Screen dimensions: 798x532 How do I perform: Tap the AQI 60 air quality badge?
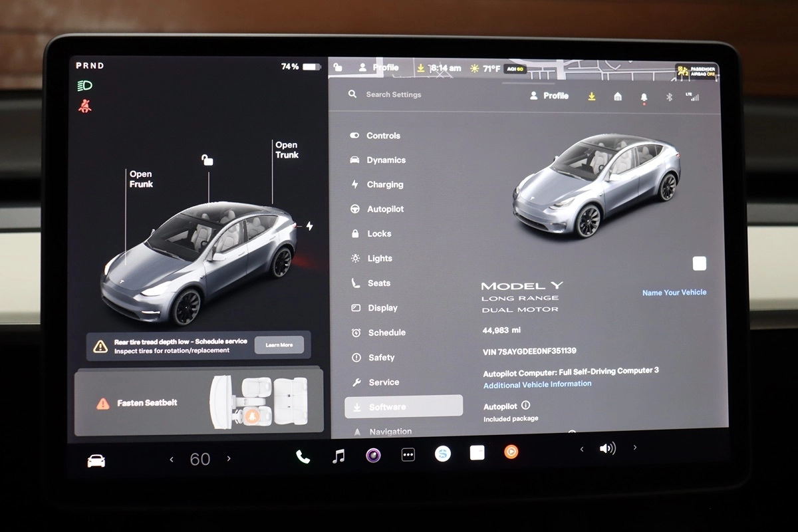[x=515, y=68]
